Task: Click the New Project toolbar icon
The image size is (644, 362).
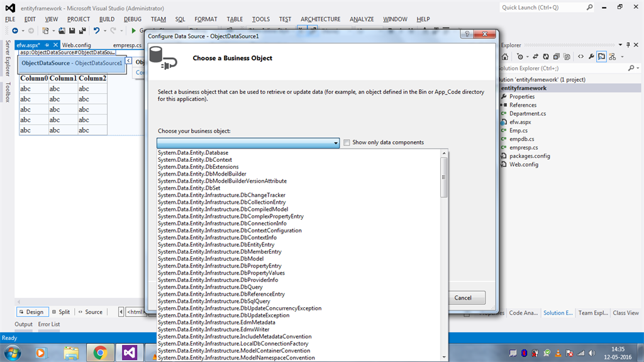Action: click(x=45, y=31)
